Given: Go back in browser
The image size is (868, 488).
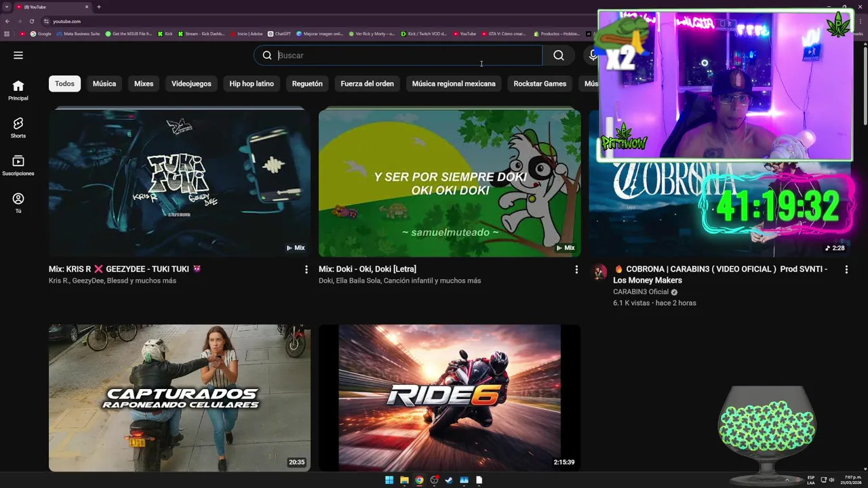Looking at the screenshot, I should click(7, 21).
